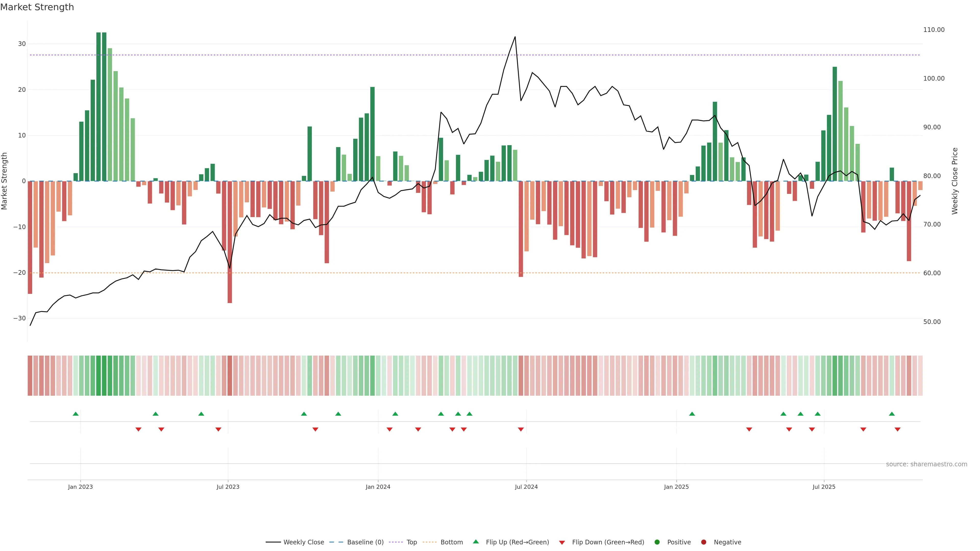Click the Jan 2025 x-axis label
The width and height of the screenshot is (980, 551).
click(676, 487)
